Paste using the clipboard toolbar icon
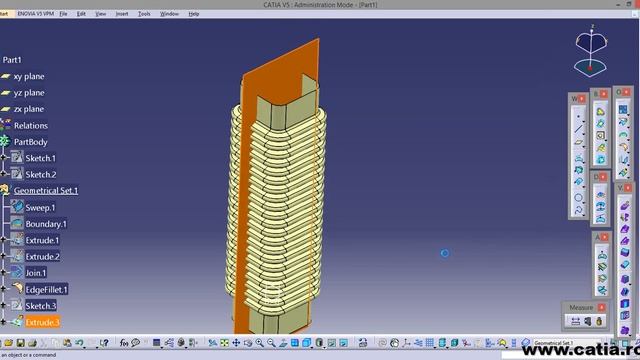 [x=67, y=343]
